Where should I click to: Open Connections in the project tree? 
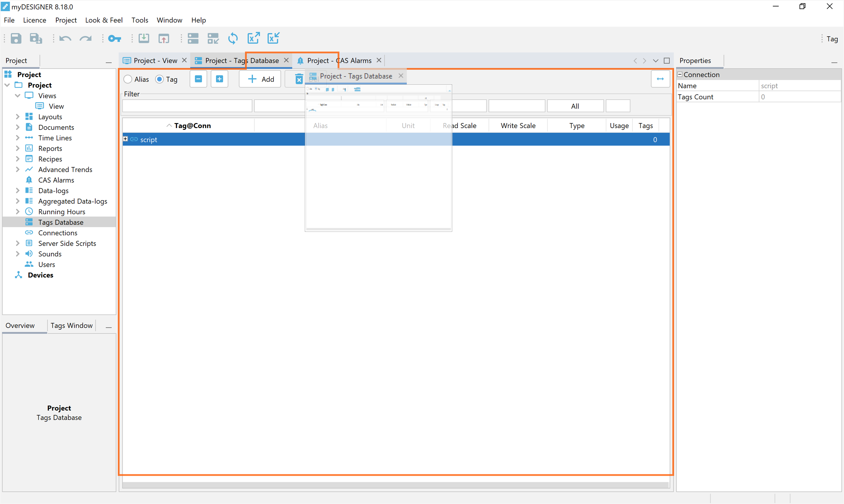pyautogui.click(x=58, y=233)
